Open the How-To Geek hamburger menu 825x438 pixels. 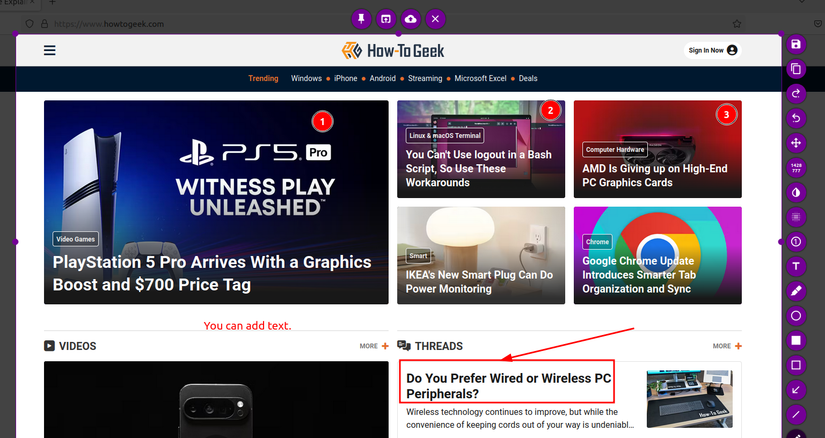point(49,51)
